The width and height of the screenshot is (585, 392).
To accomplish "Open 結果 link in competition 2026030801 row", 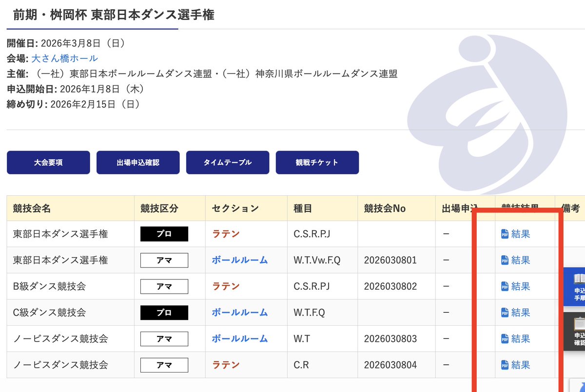I will coord(521,260).
